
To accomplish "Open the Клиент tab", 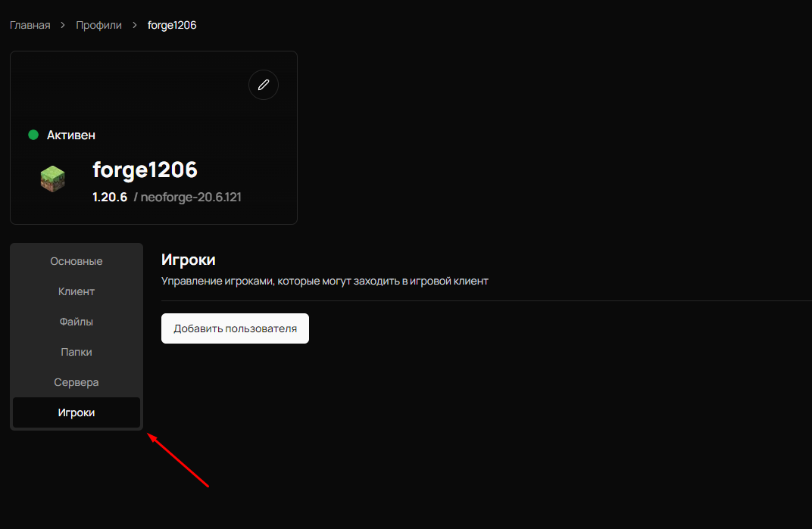I will [77, 291].
